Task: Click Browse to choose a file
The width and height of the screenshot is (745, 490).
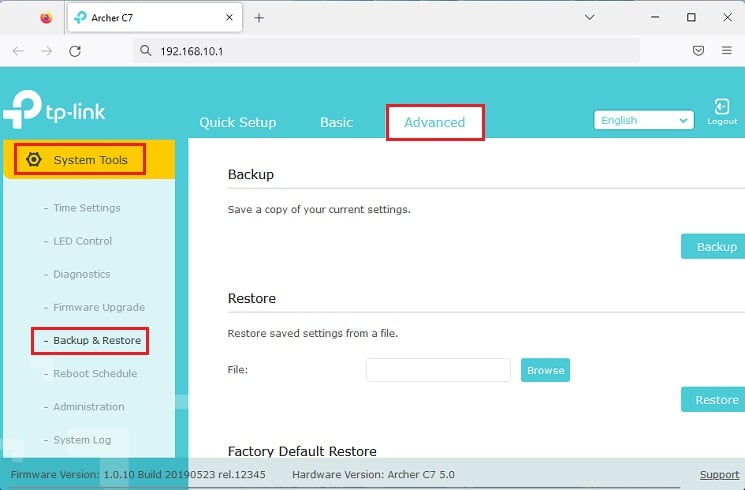Action: pos(545,370)
